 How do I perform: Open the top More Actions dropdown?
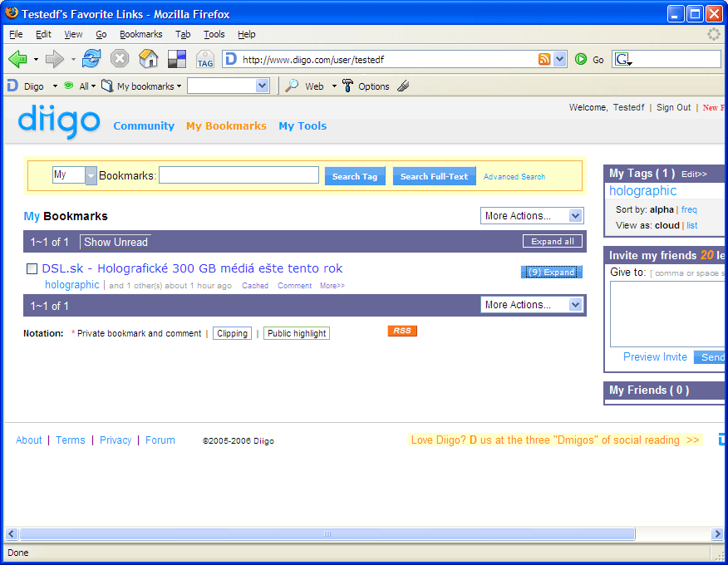point(532,216)
